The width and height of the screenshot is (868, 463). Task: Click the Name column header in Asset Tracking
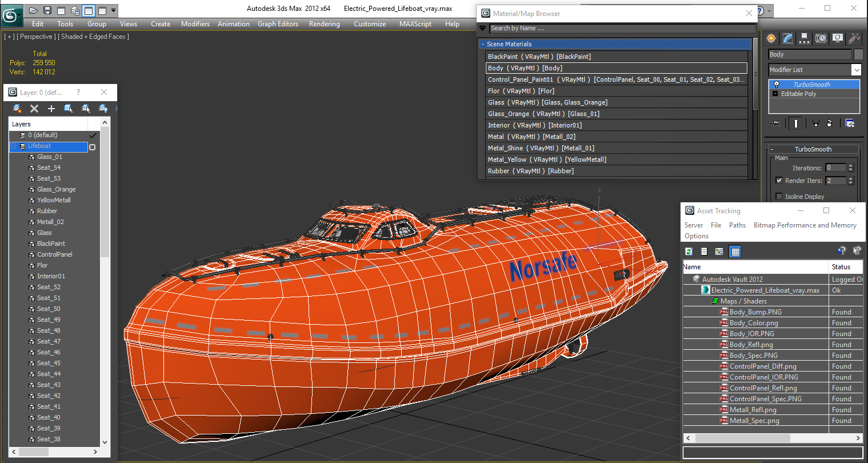(755, 267)
